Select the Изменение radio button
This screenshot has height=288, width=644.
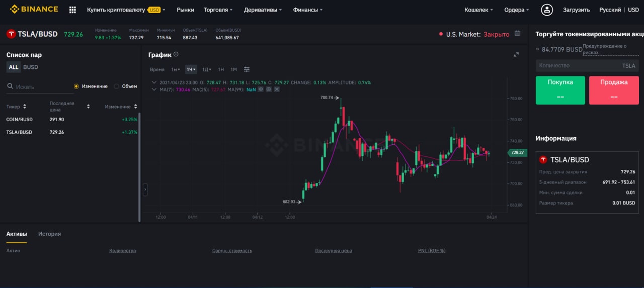[x=76, y=86]
